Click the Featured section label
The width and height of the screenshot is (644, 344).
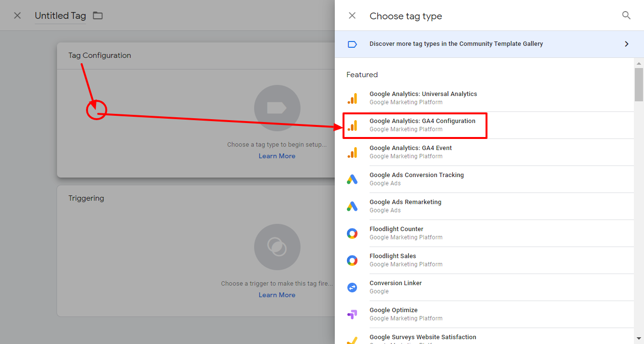[x=362, y=75]
